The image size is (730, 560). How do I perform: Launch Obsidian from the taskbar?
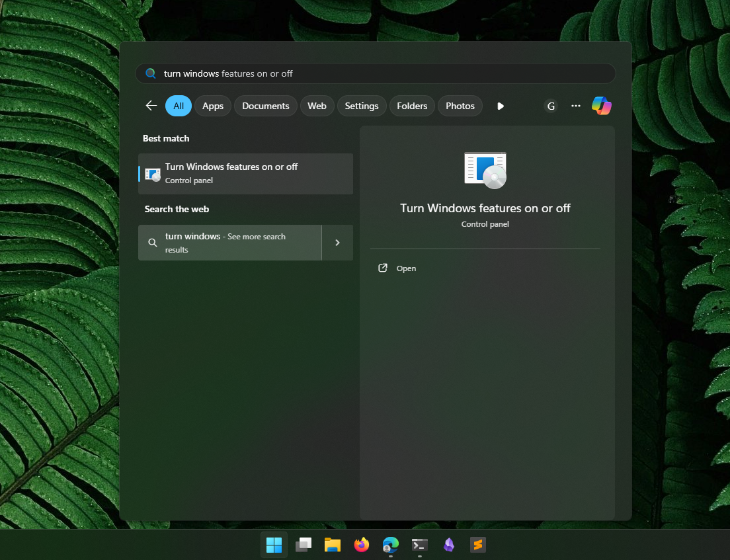click(x=449, y=545)
